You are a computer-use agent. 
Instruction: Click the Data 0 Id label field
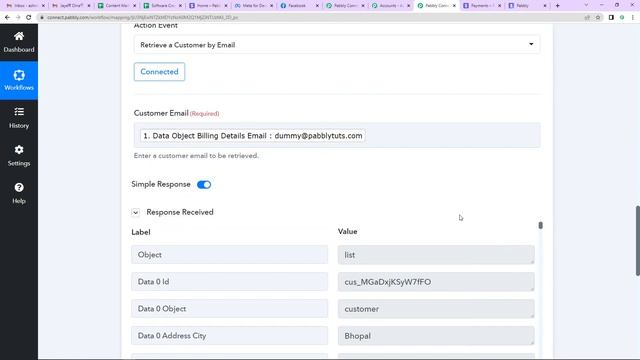[x=229, y=282]
